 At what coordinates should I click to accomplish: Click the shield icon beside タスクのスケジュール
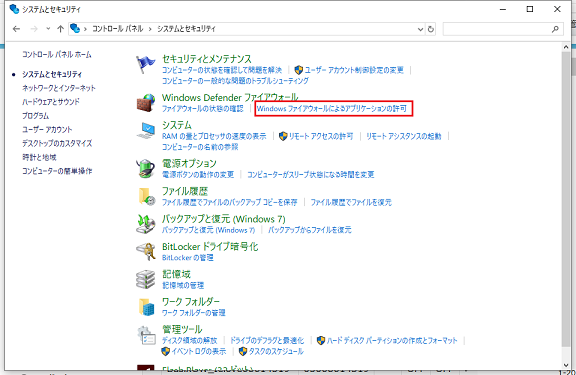[243, 351]
